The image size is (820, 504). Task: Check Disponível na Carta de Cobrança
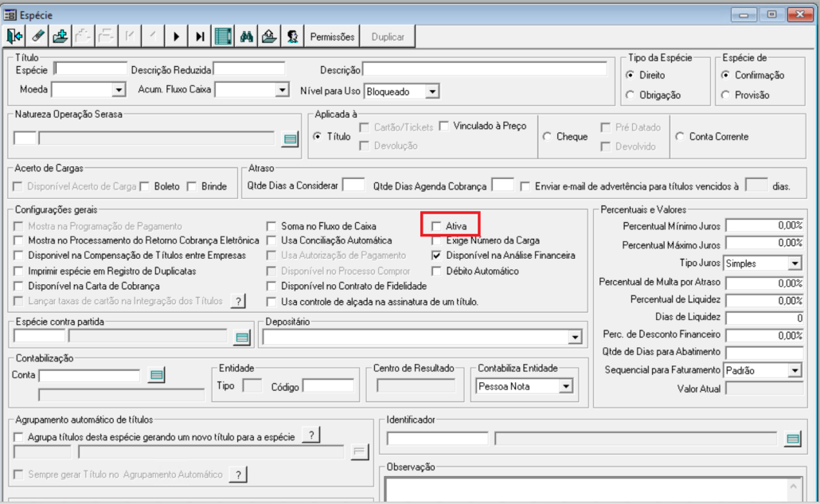point(19,287)
